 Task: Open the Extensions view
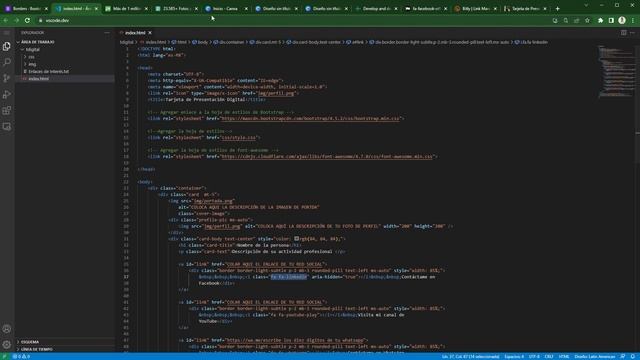coord(7,110)
